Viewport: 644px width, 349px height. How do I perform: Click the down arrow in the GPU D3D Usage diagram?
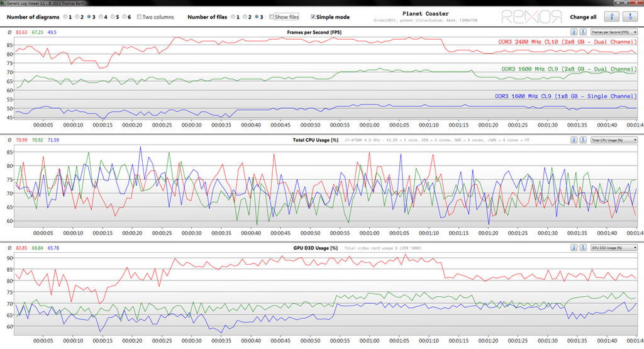pyautogui.click(x=583, y=248)
